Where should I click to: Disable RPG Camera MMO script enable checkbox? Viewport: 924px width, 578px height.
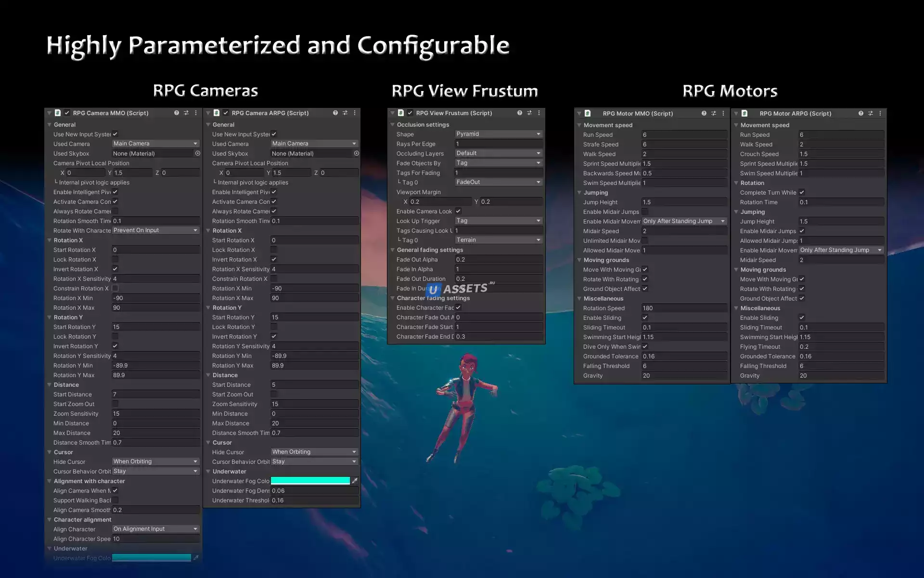pos(67,113)
